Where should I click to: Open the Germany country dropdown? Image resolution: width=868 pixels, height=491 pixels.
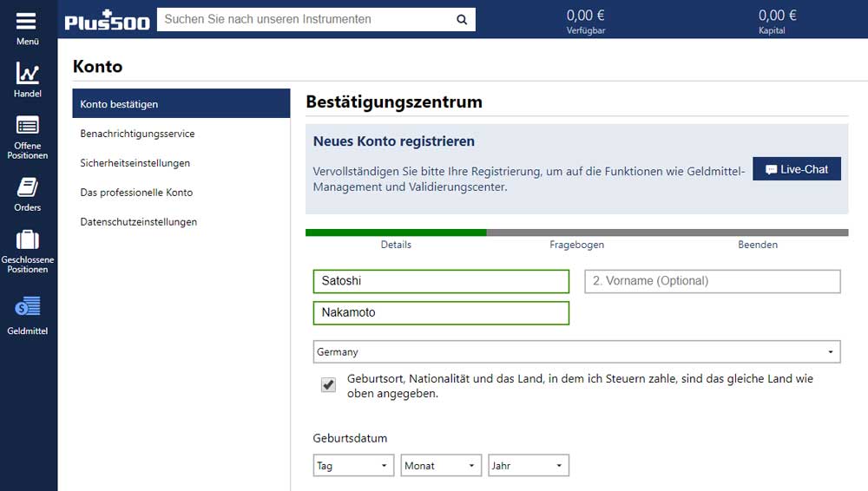tap(577, 352)
